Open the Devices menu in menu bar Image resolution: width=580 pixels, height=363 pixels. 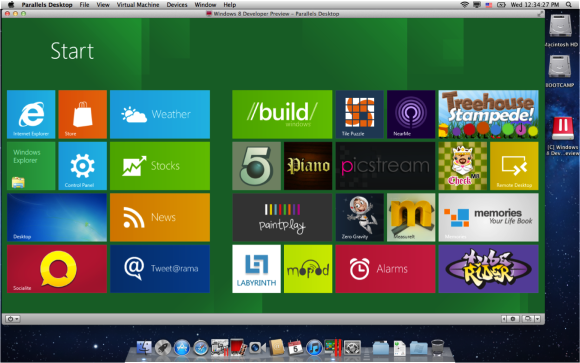pos(177,5)
